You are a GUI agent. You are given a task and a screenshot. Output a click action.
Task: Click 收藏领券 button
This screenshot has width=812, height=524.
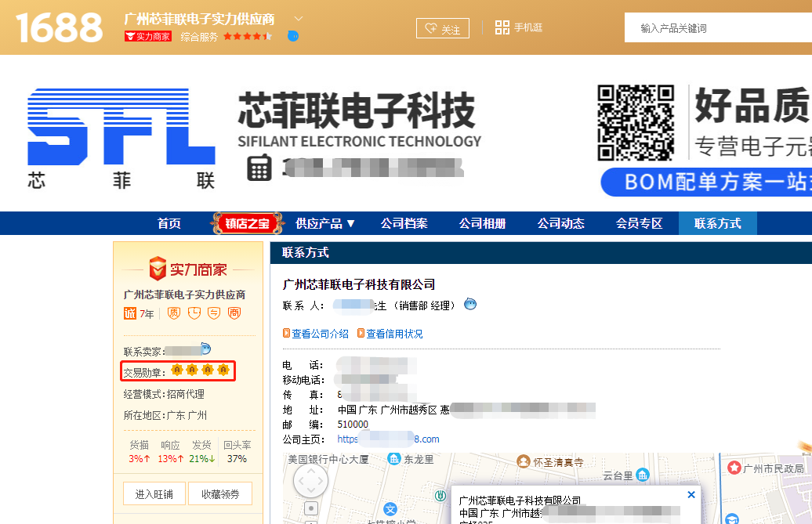click(x=220, y=494)
